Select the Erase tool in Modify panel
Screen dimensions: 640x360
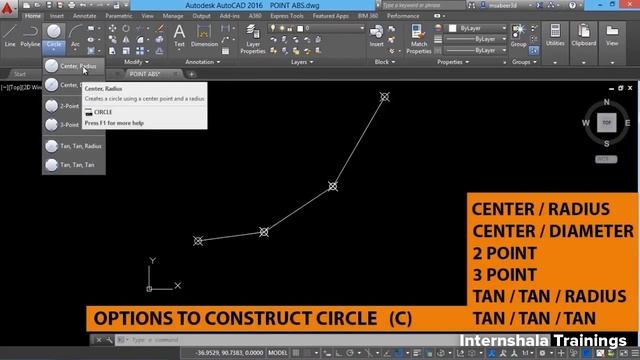tap(160, 28)
